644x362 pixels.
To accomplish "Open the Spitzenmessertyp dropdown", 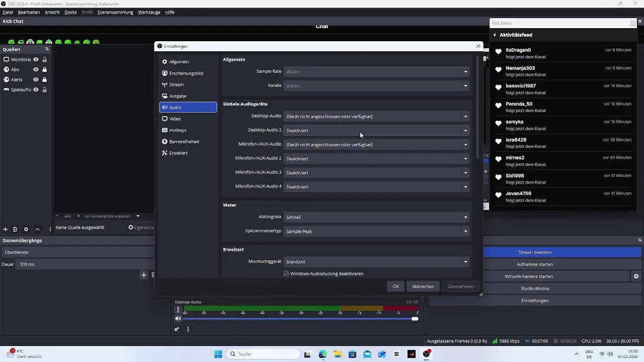I will pos(376,231).
